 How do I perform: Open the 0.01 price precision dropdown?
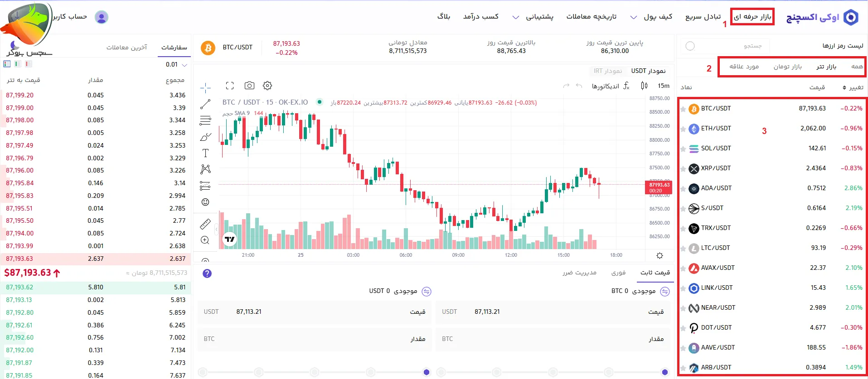pos(178,65)
